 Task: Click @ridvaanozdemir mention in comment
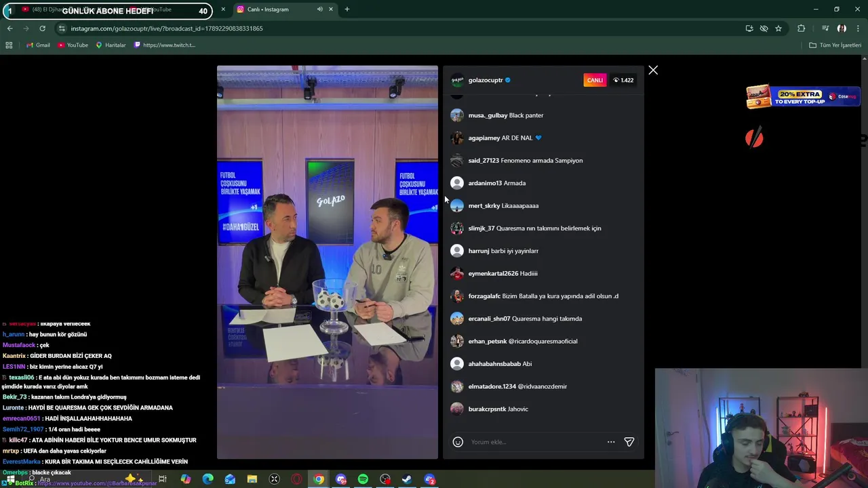[542, 386]
